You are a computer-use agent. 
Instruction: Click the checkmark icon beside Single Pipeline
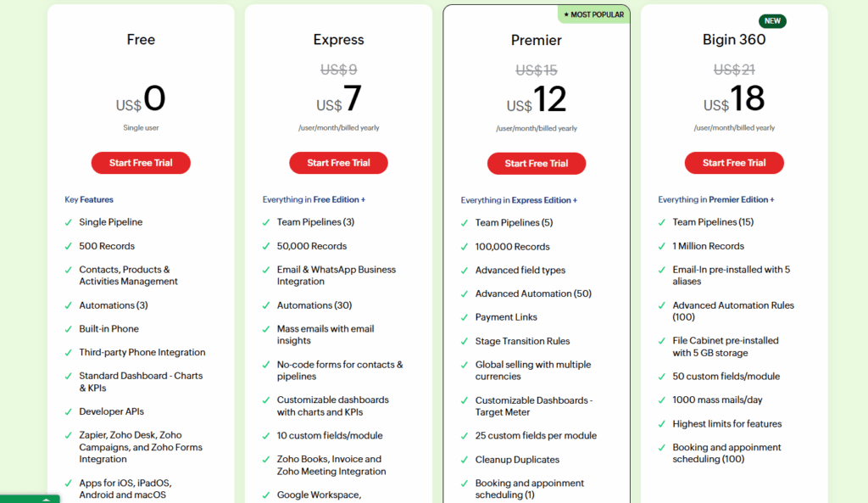[x=69, y=222]
